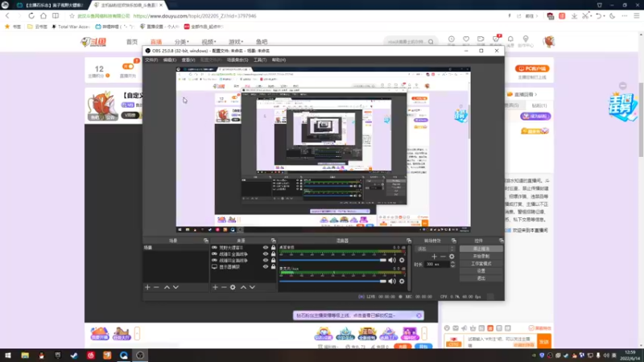Click the browser refresh icon
Screen dimensions: 644x362
pos(31,16)
